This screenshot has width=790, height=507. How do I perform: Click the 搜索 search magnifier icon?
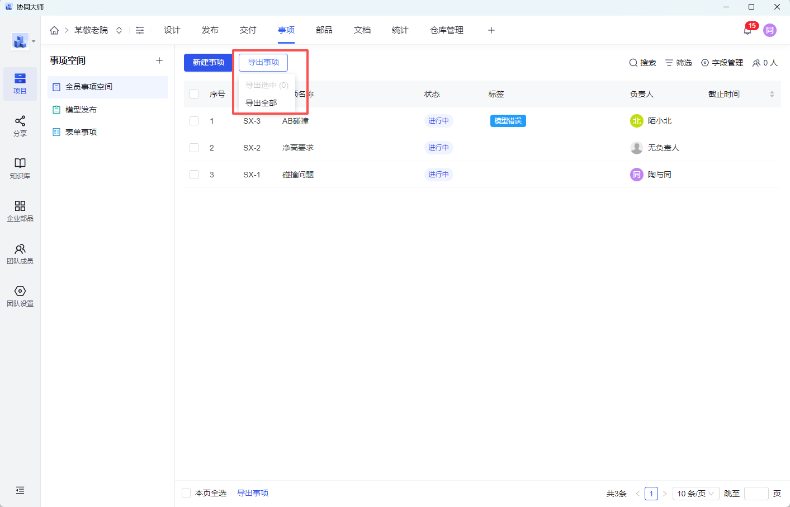633,63
